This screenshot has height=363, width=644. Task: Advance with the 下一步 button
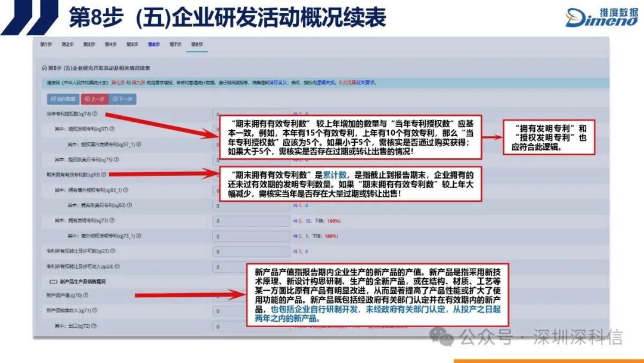(122, 99)
